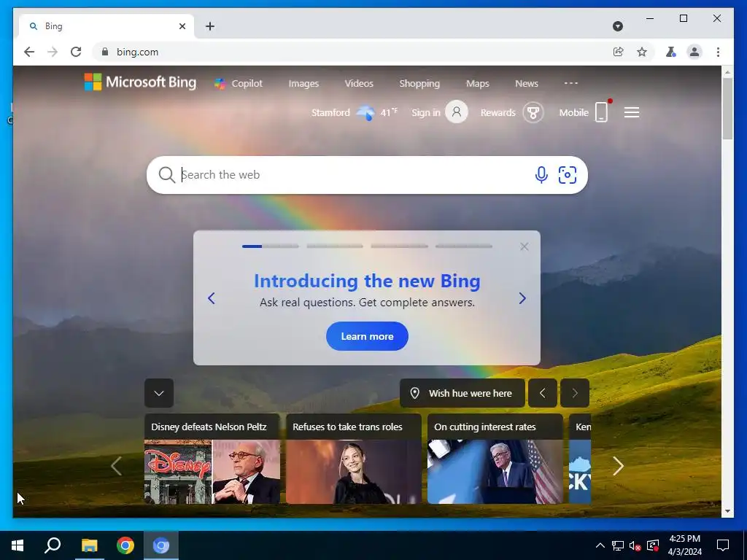Viewport: 747px width, 560px height.
Task: Click the user avatar icon beside Sign in
Action: [x=457, y=112]
